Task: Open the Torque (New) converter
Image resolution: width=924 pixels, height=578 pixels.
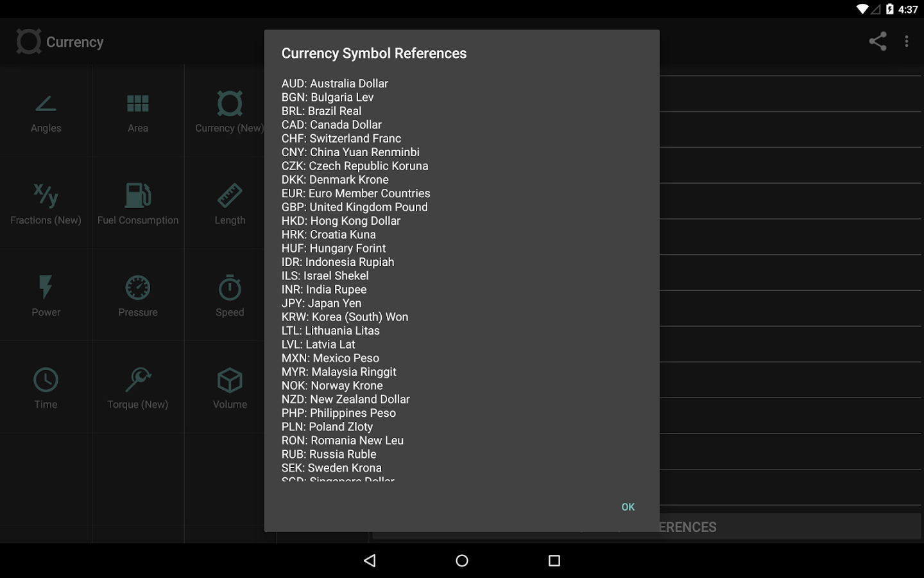Action: [x=138, y=387]
